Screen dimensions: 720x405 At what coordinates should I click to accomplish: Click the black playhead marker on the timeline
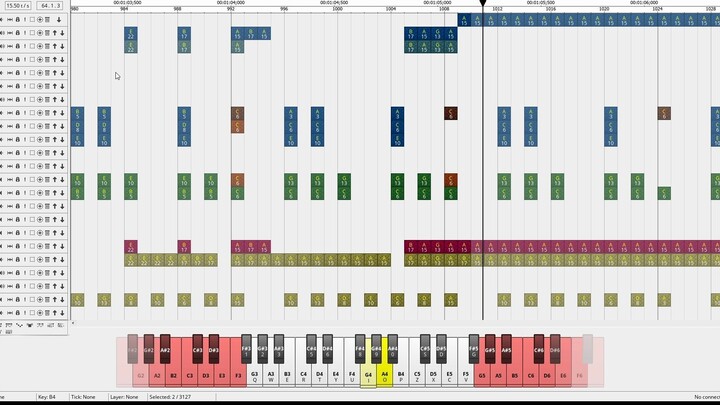coord(483,3)
